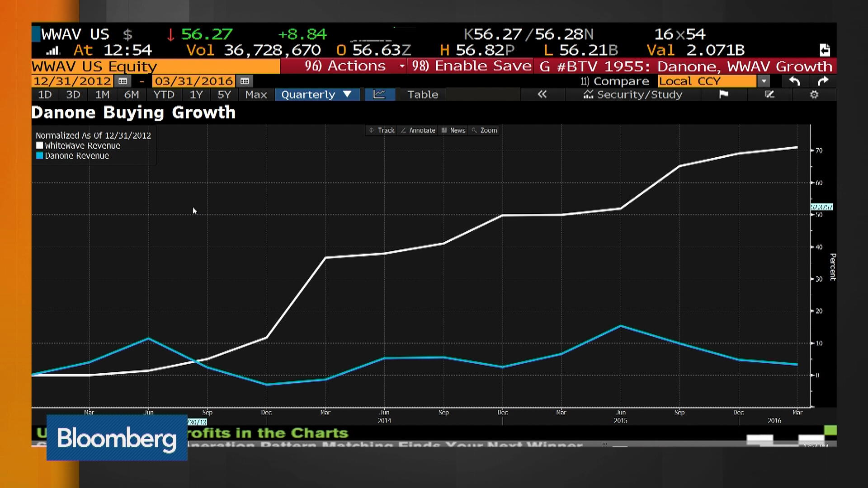
Task: Select the 3D time range
Action: tap(73, 94)
